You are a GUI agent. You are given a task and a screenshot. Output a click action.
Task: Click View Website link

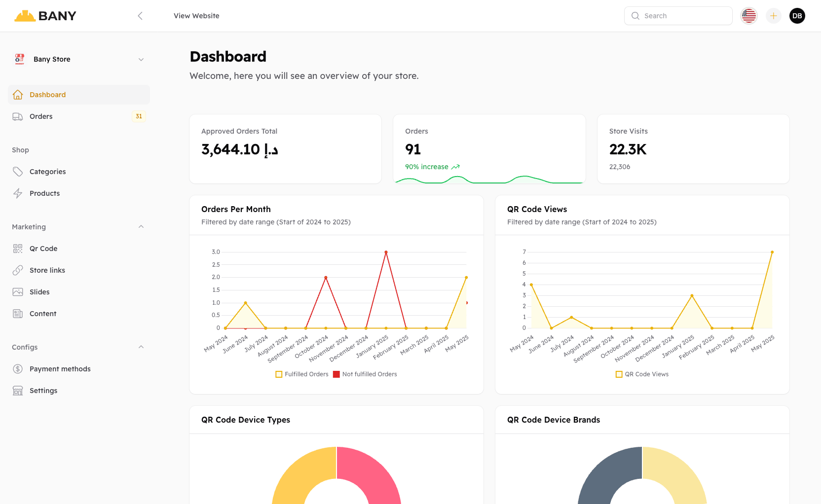click(196, 16)
